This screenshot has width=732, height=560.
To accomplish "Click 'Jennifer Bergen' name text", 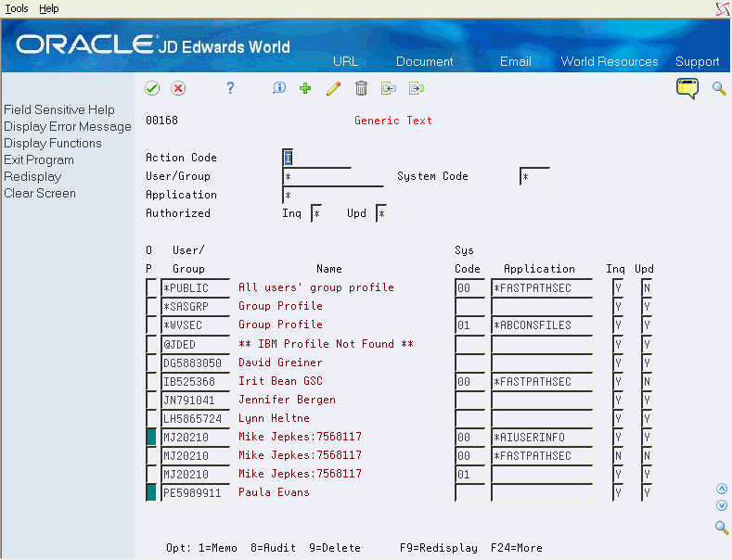I will click(x=287, y=400).
